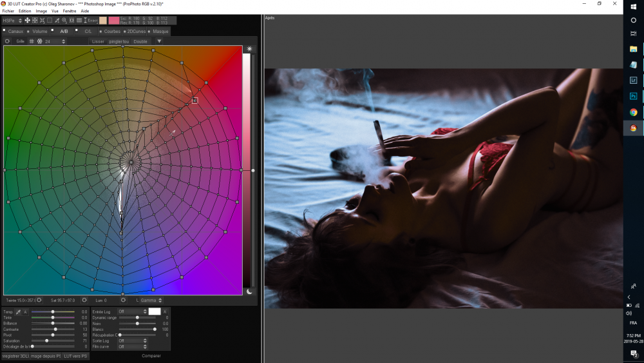This screenshot has height=363, width=644.
Task: Expand the Gamma dropdown
Action: click(149, 300)
